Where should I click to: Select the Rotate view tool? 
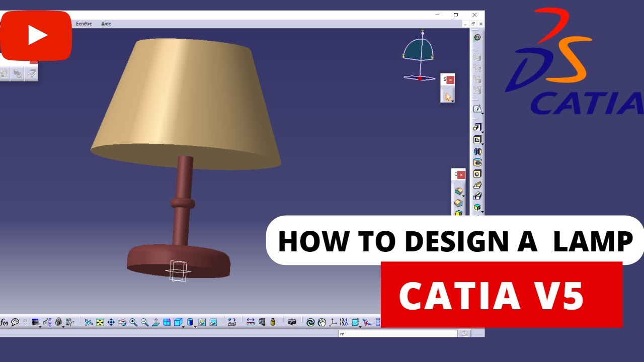tap(122, 322)
